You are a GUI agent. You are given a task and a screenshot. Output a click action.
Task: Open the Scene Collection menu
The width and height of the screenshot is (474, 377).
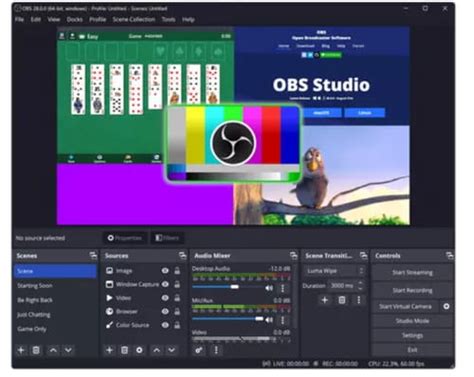click(134, 19)
